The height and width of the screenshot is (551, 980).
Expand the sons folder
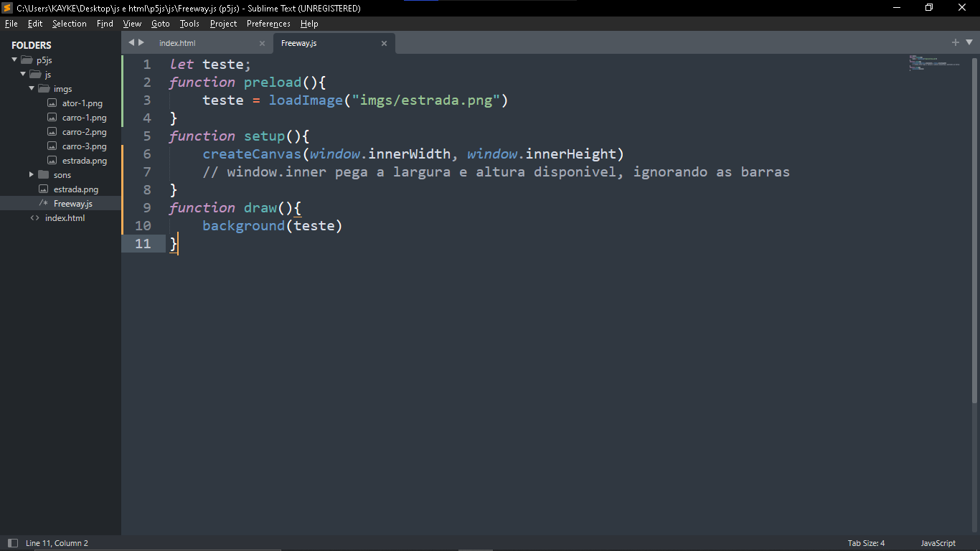click(31, 175)
